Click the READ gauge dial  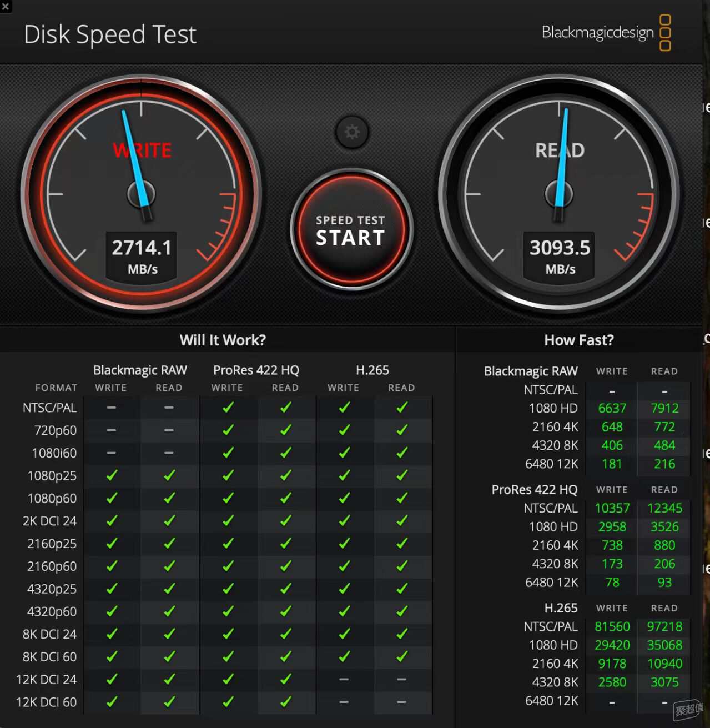pyautogui.click(x=559, y=193)
